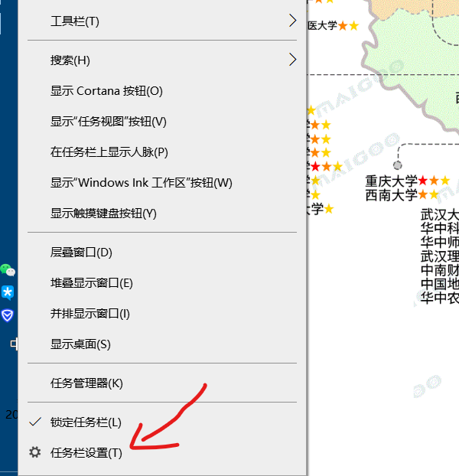Toggle 显示“任务视图”按钮 option
The height and width of the screenshot is (476, 459).
click(x=108, y=122)
